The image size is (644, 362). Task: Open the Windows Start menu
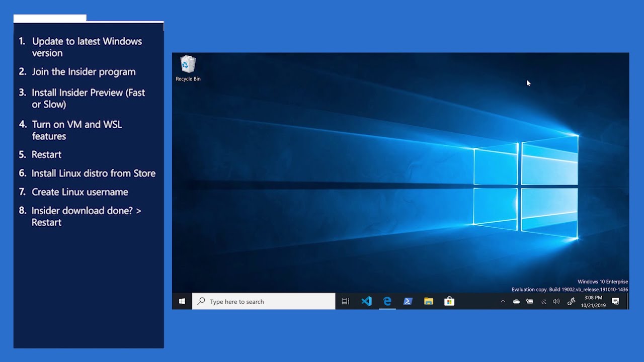pyautogui.click(x=182, y=302)
